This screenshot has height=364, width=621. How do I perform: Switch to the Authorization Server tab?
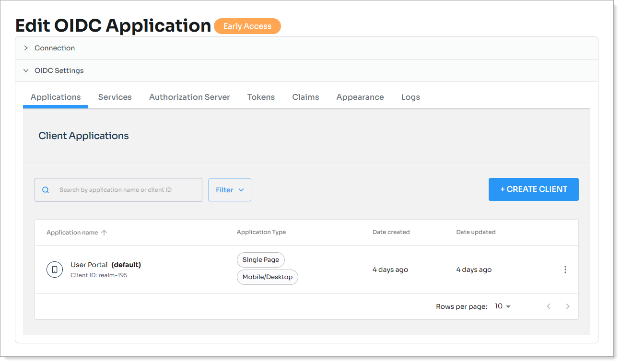click(189, 97)
